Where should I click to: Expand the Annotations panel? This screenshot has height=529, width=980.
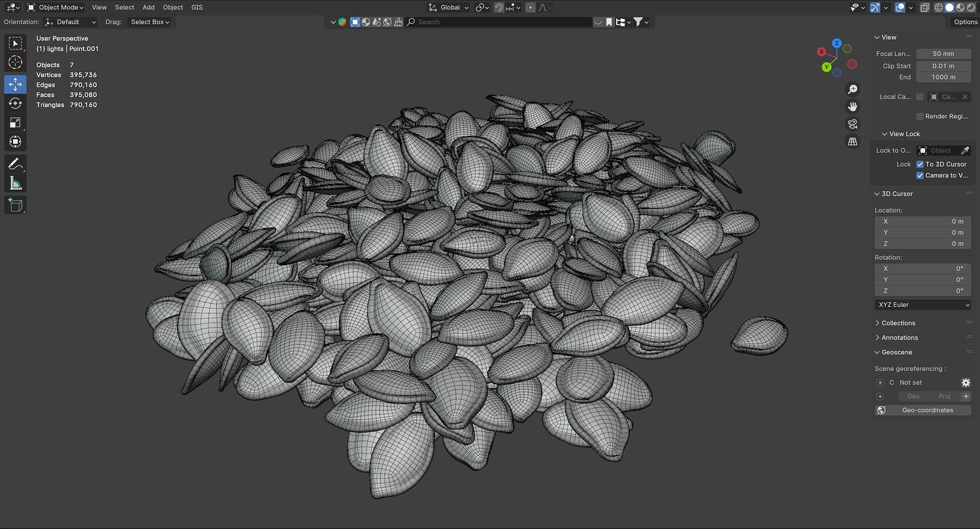[900, 338]
